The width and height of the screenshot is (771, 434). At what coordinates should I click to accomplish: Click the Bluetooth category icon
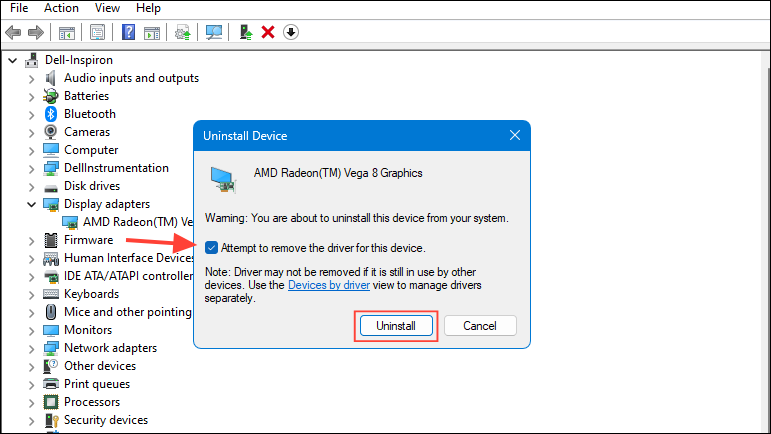click(51, 114)
